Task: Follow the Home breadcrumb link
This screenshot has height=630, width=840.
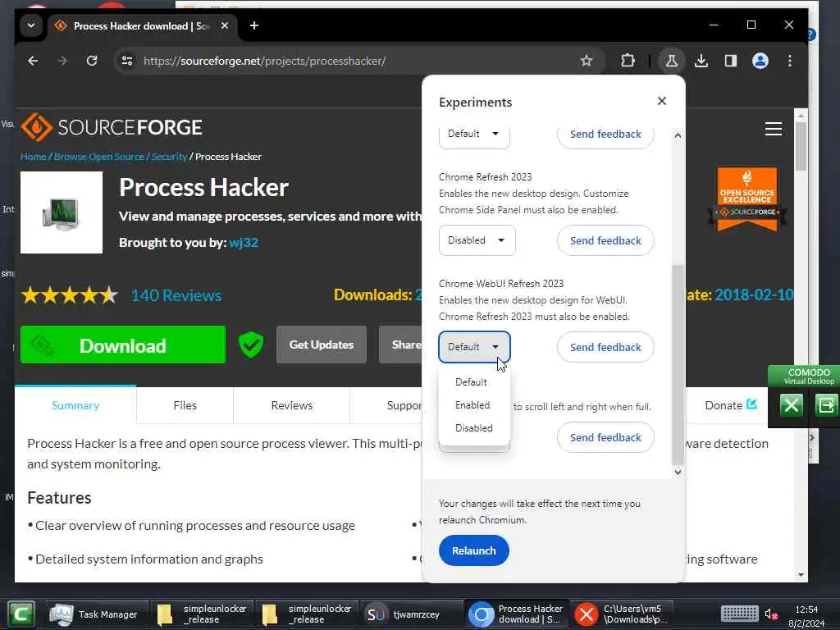Action: 33,157
